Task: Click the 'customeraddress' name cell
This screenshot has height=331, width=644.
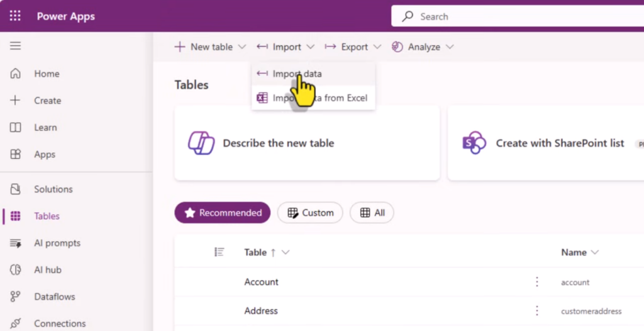Action: pos(591,311)
